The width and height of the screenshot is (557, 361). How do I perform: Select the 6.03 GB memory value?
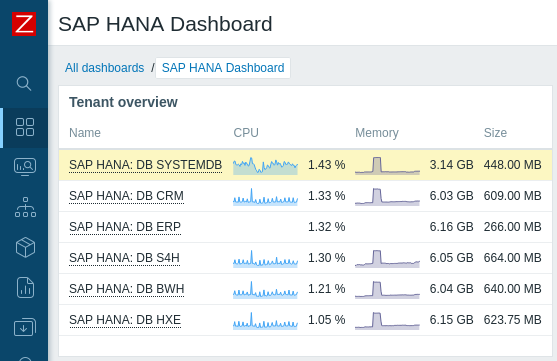[451, 196]
